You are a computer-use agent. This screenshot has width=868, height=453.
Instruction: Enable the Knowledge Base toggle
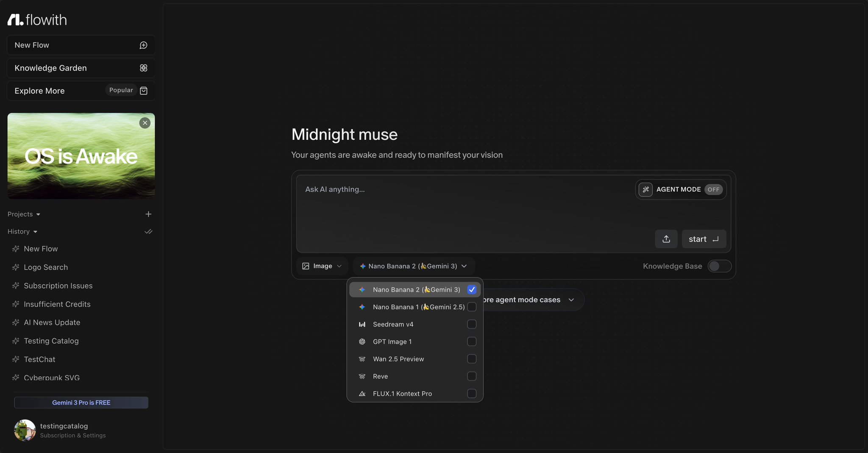tap(720, 266)
